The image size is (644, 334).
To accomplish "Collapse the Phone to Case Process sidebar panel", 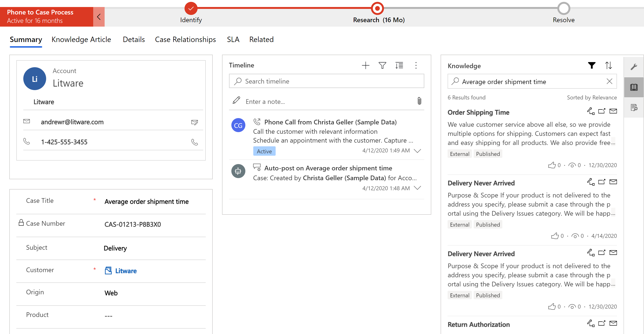I will pyautogui.click(x=98, y=17).
